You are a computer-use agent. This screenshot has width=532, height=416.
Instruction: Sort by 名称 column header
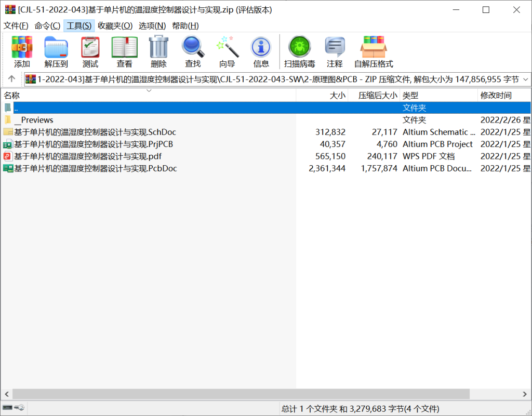click(x=12, y=96)
